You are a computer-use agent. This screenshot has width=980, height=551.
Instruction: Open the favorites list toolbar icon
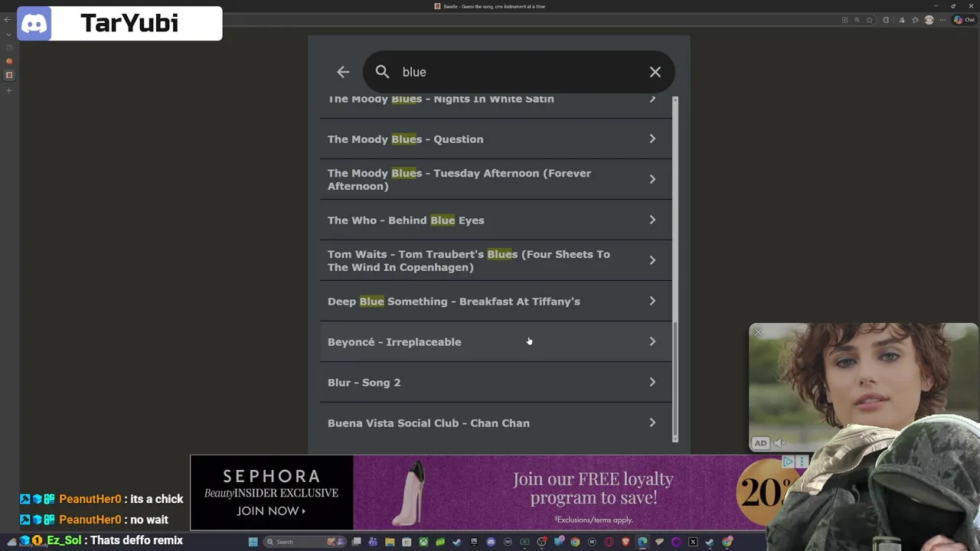(x=916, y=20)
